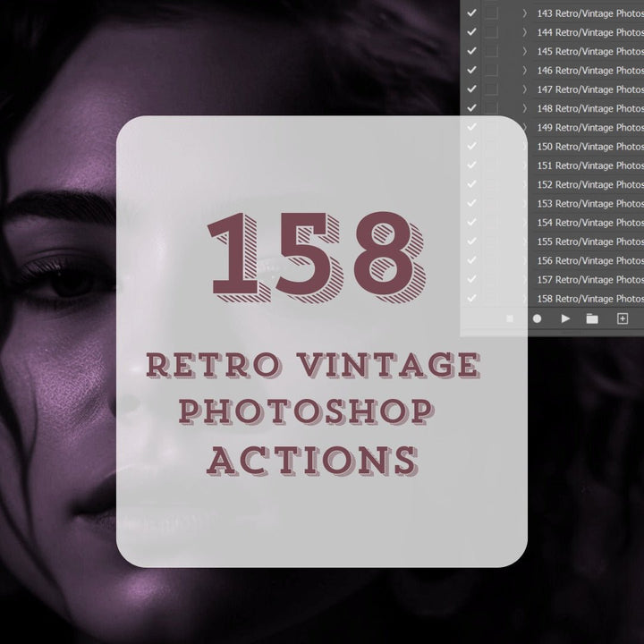Select the '153 Retro/Vintage Photos' action row
The width and height of the screenshot is (644, 644).
click(x=589, y=203)
